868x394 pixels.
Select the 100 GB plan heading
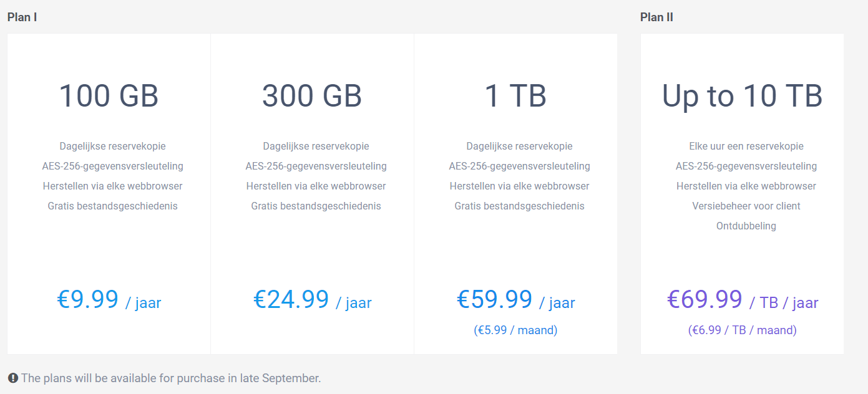pyautogui.click(x=109, y=96)
